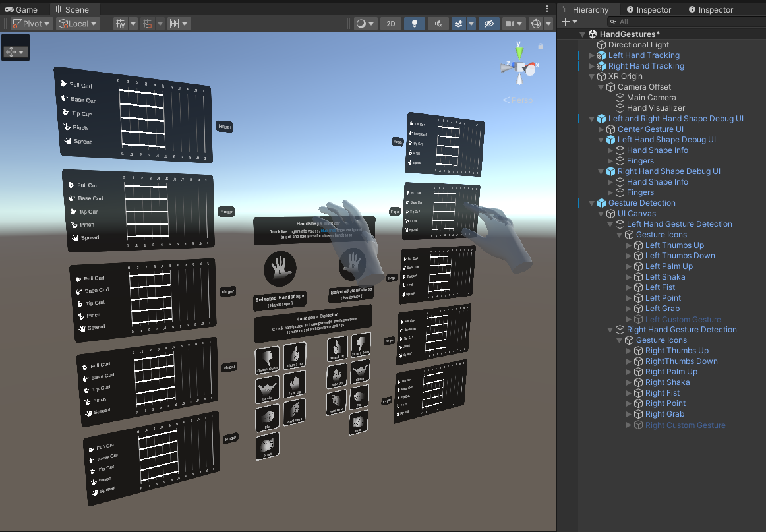Viewport: 766px width, 532px height.
Task: Click the Scene camera settings icon
Action: [510, 24]
